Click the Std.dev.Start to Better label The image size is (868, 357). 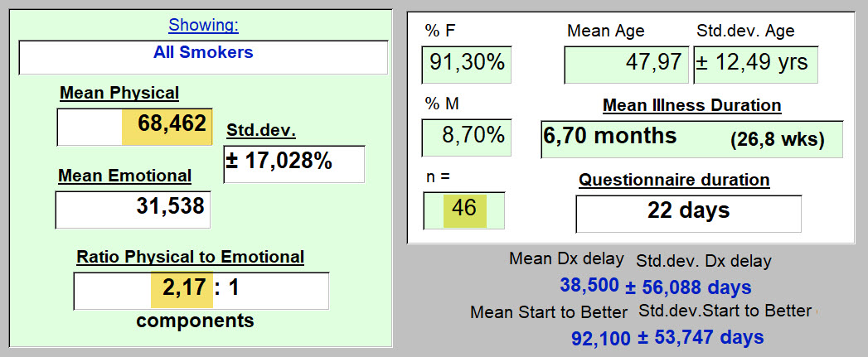pyautogui.click(x=725, y=311)
